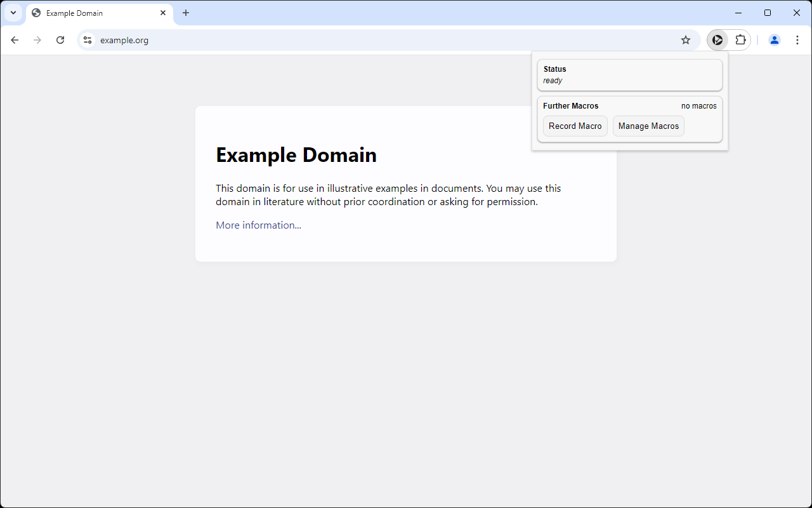Open the site information settings icon
Viewport: 812px width, 508px height.
tap(87, 39)
